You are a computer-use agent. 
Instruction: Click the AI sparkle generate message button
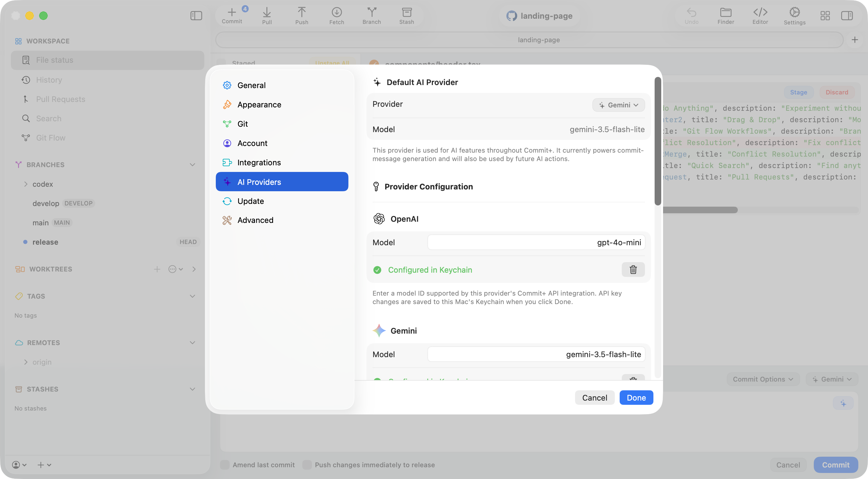pyautogui.click(x=843, y=403)
